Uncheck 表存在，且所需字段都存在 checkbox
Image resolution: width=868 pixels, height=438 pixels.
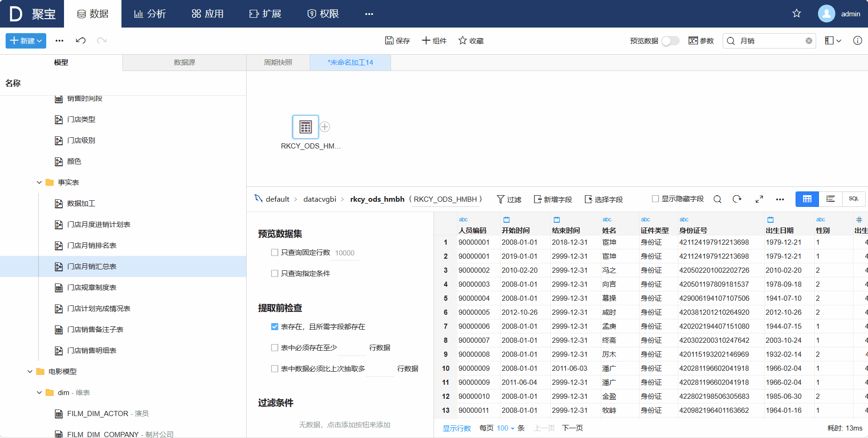click(275, 326)
